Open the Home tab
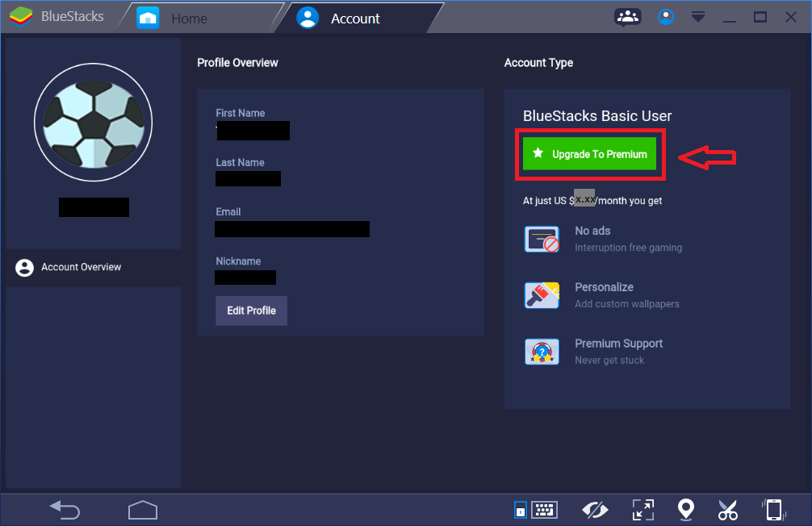The height and width of the screenshot is (526, 812). [202, 18]
